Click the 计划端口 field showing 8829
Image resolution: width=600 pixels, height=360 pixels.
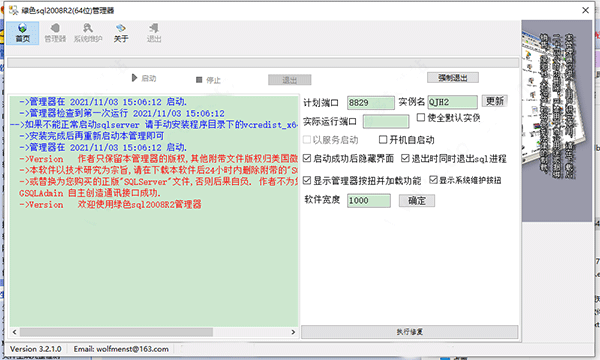click(370, 103)
